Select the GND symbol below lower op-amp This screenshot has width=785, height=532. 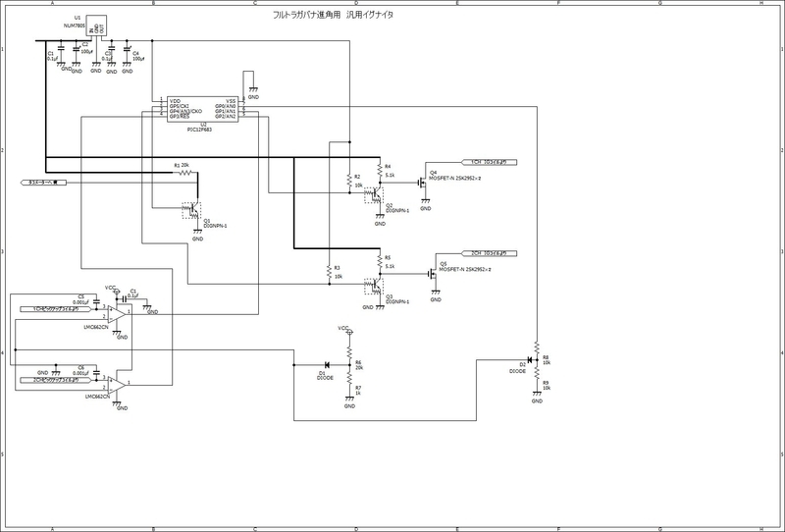point(118,404)
